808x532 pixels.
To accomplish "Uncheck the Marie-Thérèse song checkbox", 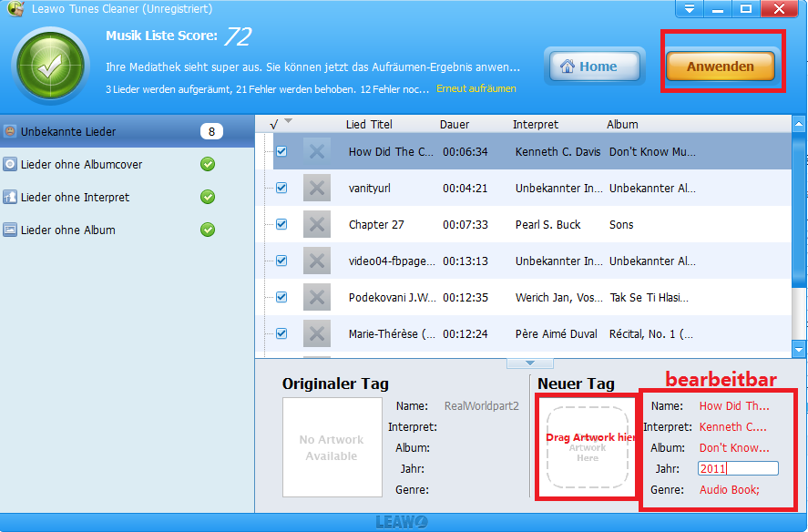I will pyautogui.click(x=281, y=333).
